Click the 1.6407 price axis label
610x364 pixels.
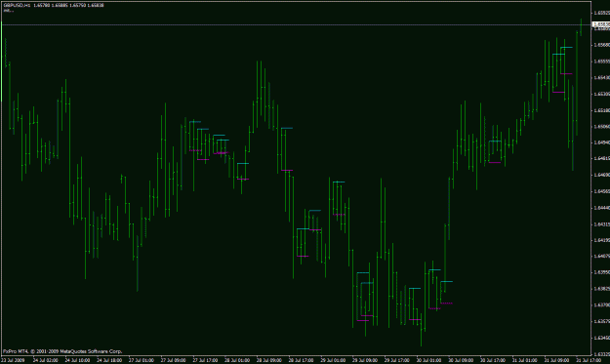point(602,257)
